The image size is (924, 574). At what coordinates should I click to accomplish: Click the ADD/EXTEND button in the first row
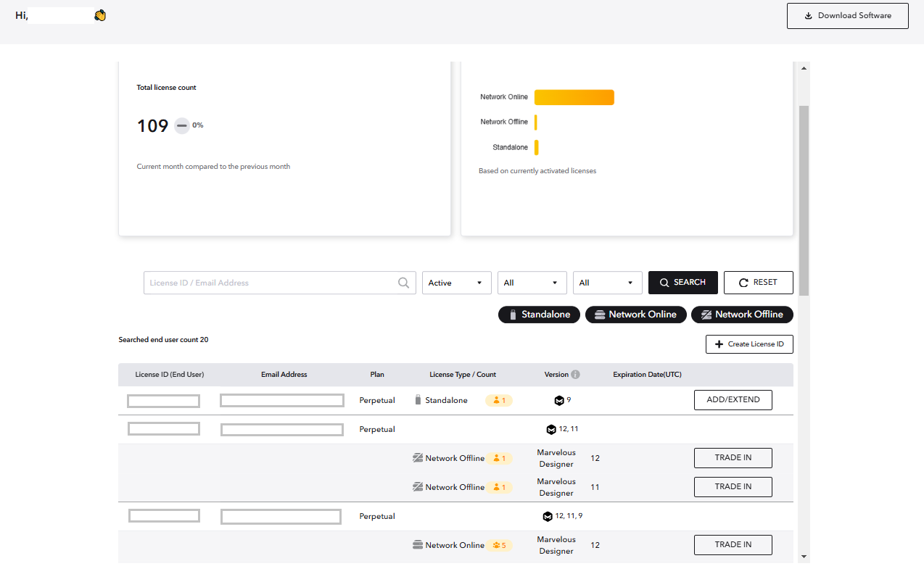pyautogui.click(x=733, y=399)
